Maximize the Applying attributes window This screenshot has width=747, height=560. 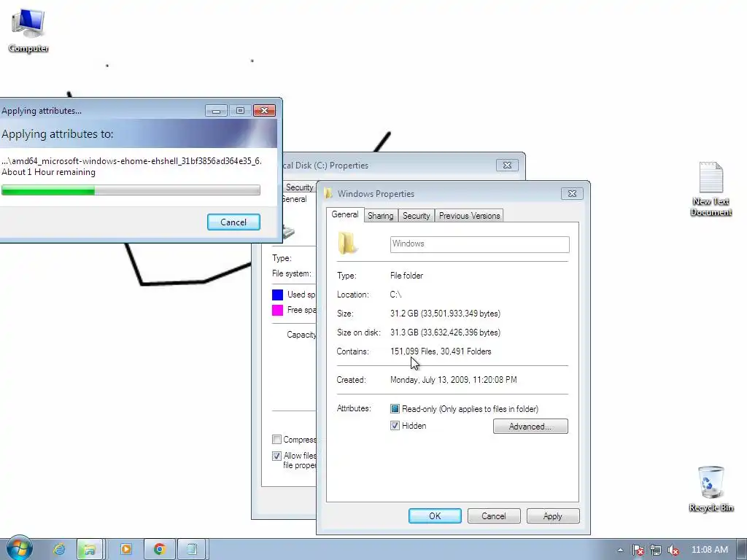coord(240,111)
